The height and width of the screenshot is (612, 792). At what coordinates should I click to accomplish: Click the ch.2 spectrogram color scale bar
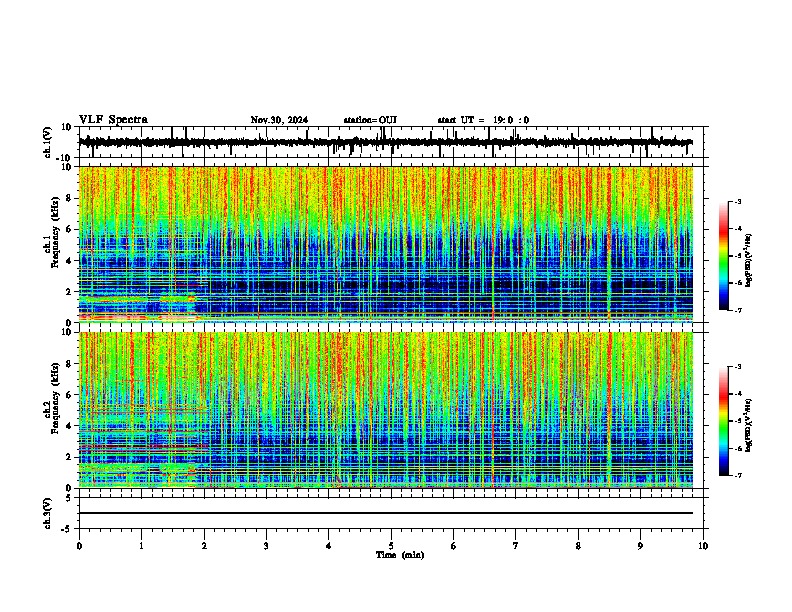(724, 421)
